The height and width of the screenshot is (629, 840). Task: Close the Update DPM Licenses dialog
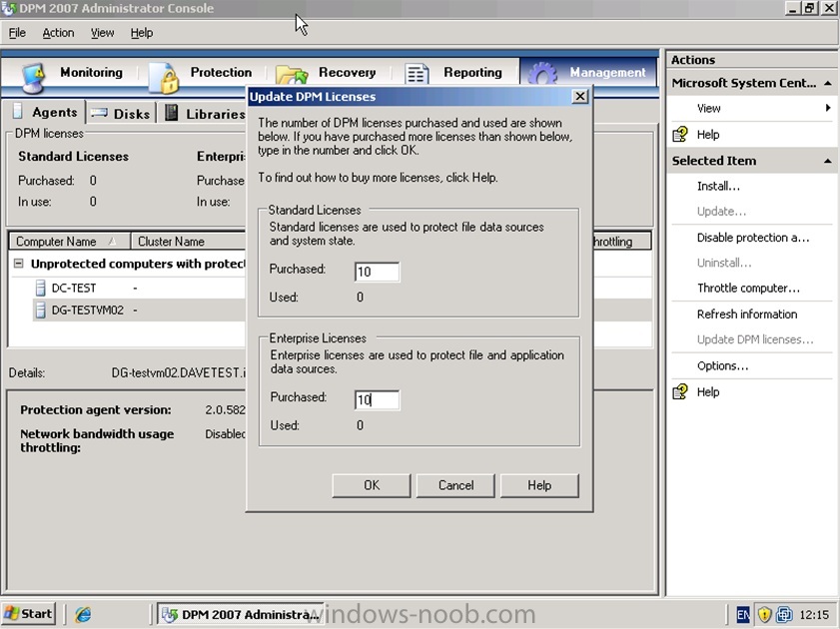pyautogui.click(x=580, y=97)
